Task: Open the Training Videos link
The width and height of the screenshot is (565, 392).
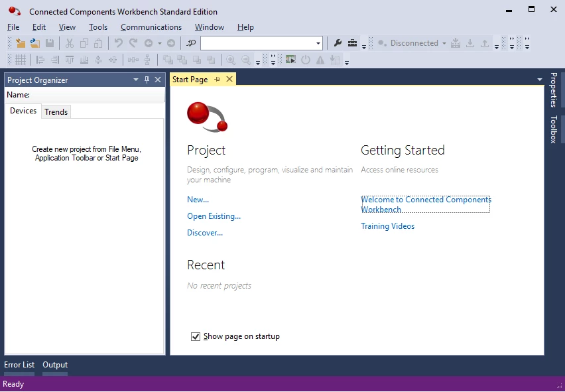Action: 388,226
